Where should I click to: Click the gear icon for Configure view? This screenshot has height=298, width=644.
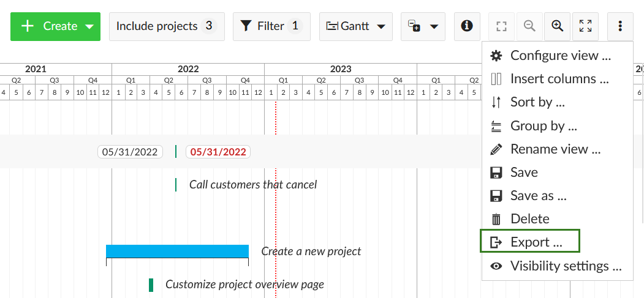tap(496, 56)
